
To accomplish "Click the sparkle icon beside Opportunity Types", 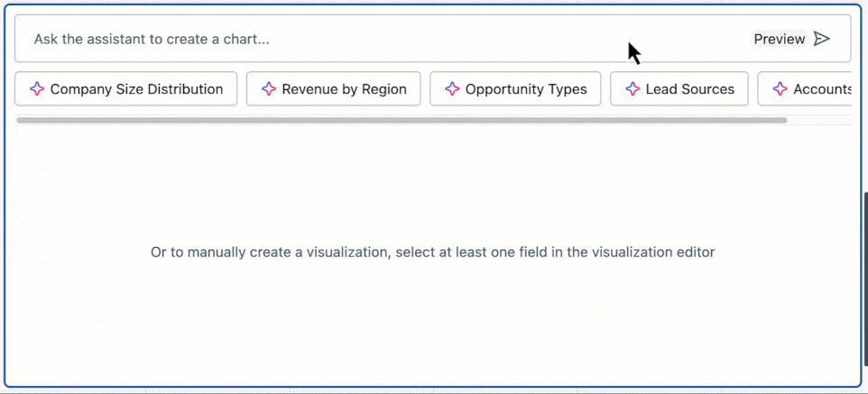I will 452,89.
